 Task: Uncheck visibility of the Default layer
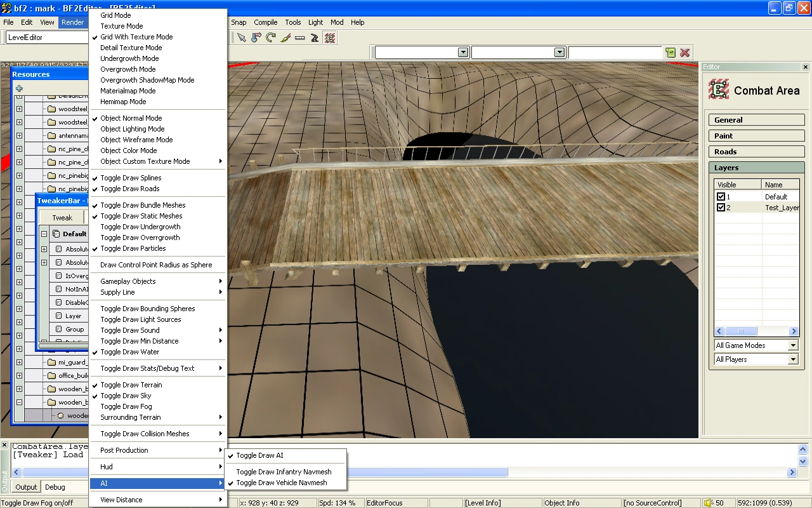[721, 197]
